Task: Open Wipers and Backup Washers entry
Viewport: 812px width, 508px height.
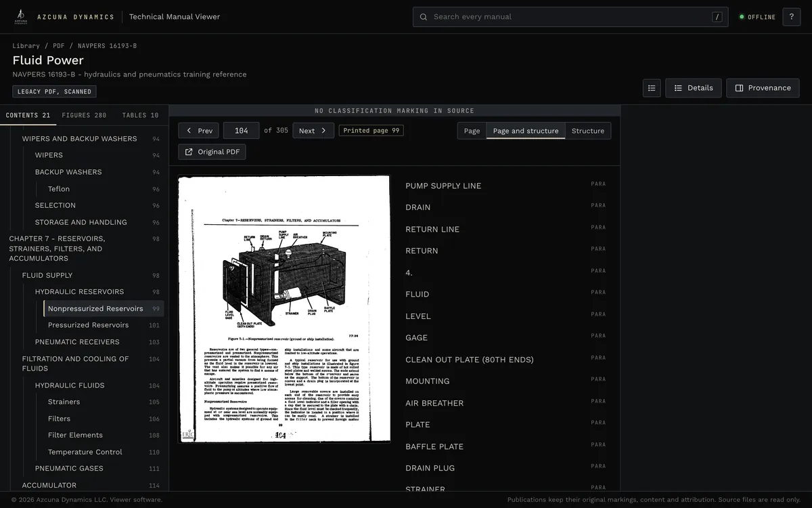Action: 91,139
